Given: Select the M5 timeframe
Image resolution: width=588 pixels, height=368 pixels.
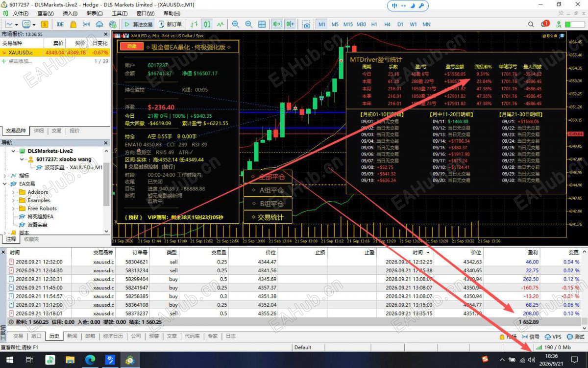Looking at the screenshot, I should 335,24.
